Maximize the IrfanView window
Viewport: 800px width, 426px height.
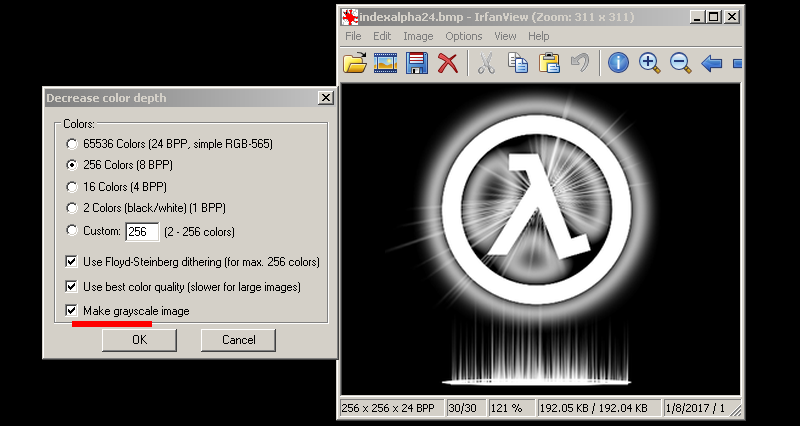(x=714, y=17)
